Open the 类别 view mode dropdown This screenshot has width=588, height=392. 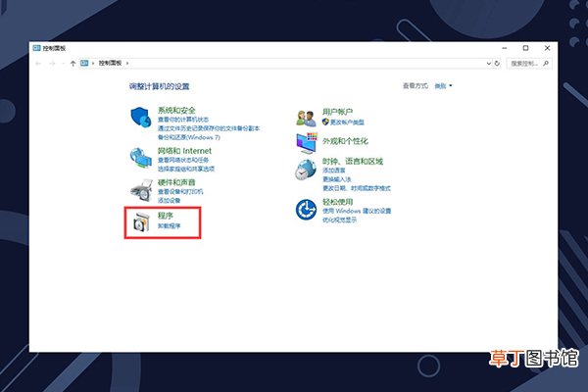click(443, 86)
